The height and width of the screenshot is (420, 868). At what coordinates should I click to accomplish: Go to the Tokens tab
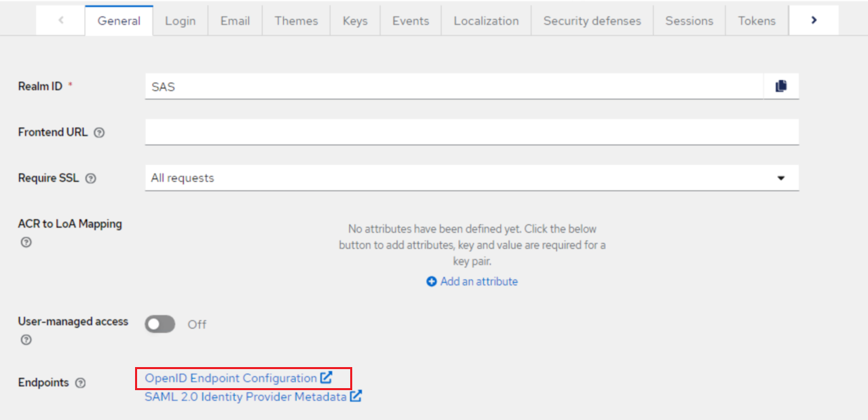[757, 21]
